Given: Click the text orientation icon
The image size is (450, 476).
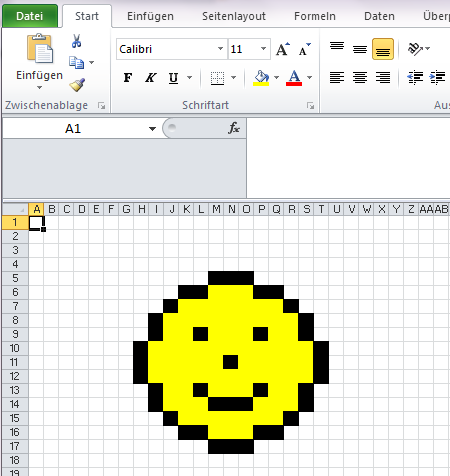Looking at the screenshot, I should pyautogui.click(x=415, y=49).
